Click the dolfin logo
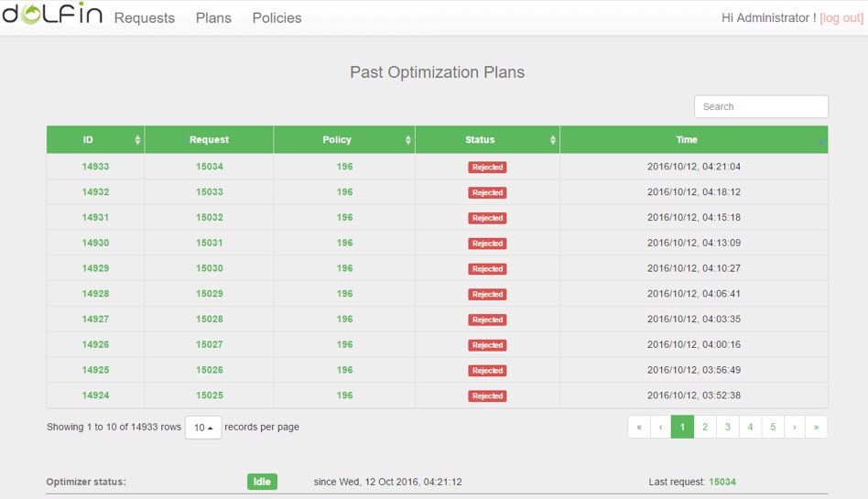Screen dimensions: 868x499 point(51,16)
